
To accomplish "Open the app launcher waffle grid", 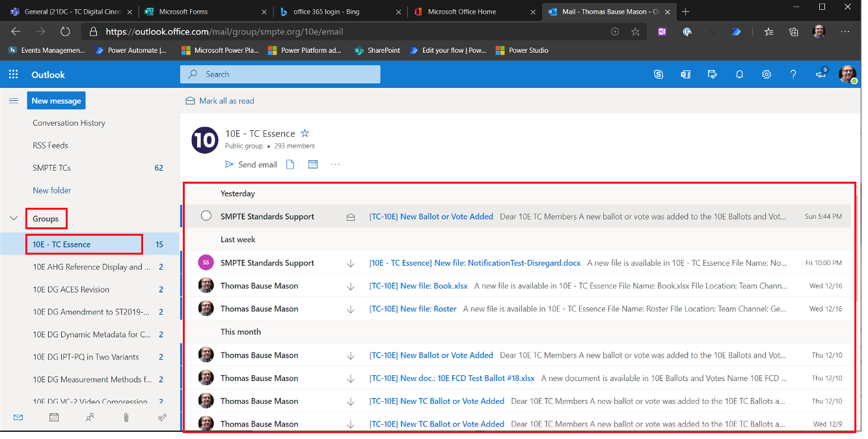I will tap(14, 74).
